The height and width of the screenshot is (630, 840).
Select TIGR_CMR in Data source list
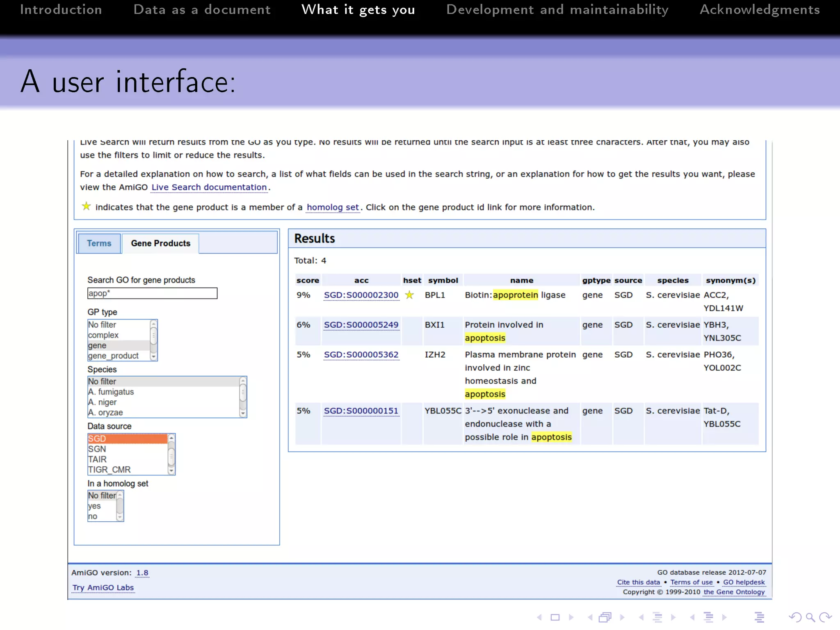click(x=128, y=469)
